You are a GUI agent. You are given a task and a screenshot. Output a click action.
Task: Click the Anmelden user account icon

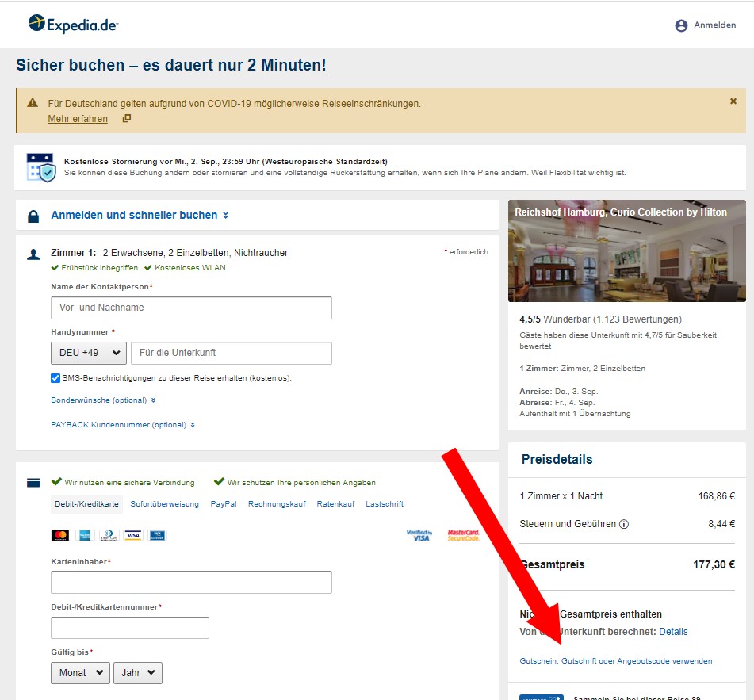[x=681, y=25]
